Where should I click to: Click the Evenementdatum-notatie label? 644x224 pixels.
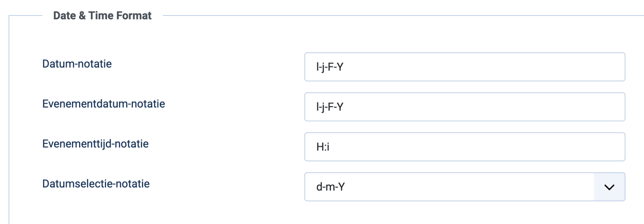[103, 104]
